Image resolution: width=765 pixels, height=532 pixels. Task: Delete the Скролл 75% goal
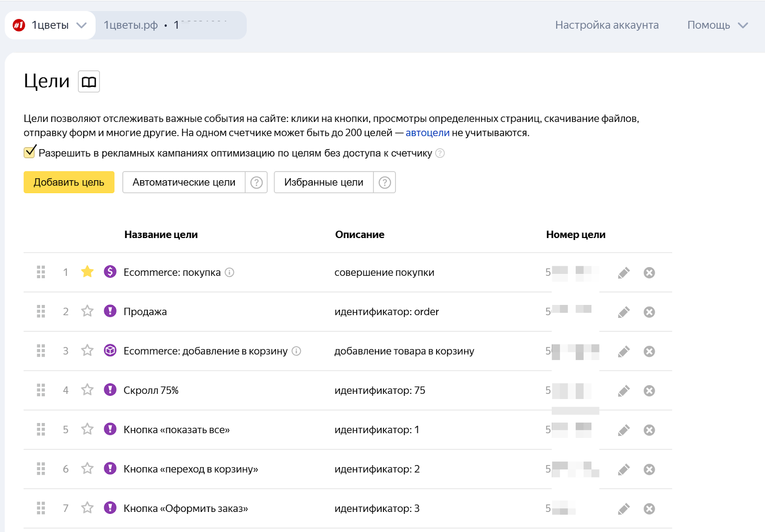point(649,391)
